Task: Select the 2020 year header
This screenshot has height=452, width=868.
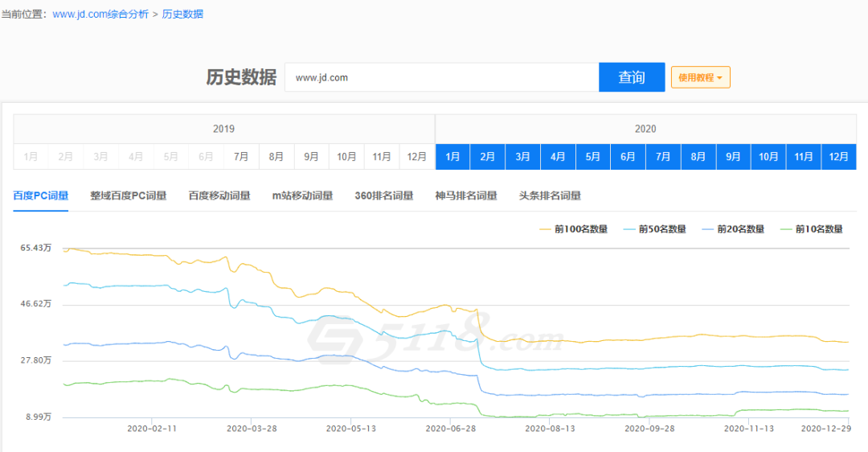Action: click(645, 129)
